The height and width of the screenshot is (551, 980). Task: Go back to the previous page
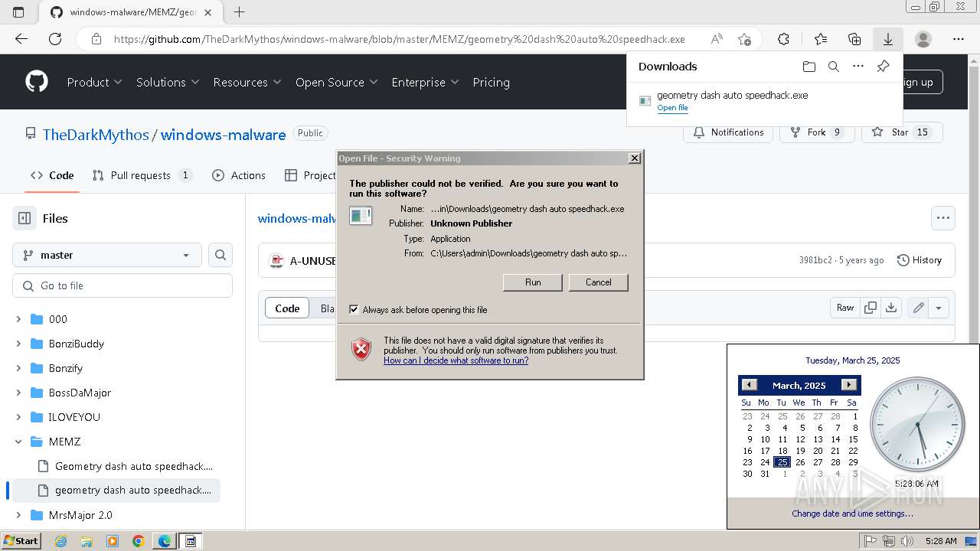click(21, 39)
